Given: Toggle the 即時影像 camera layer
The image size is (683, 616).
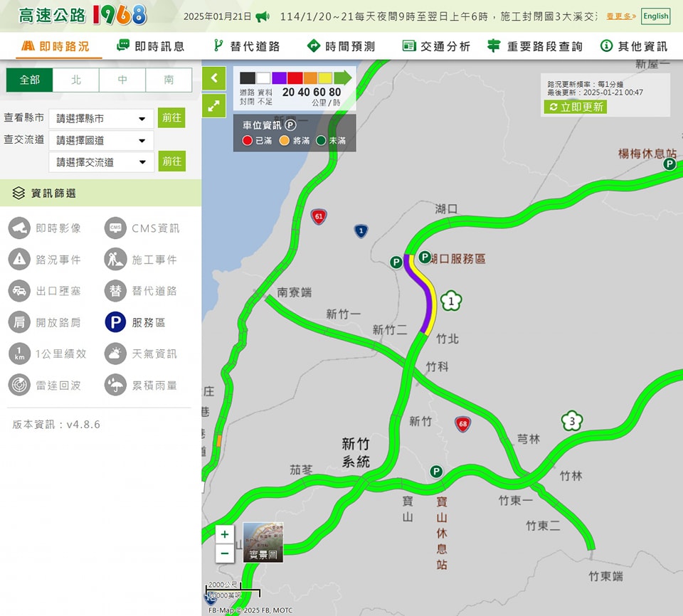Looking at the screenshot, I should tap(19, 228).
